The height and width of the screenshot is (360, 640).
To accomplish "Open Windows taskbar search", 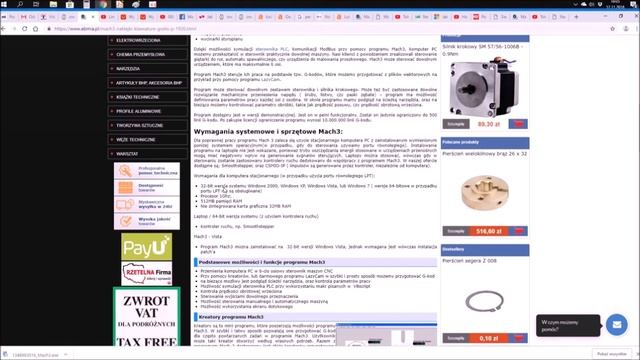I will click(20, 4).
